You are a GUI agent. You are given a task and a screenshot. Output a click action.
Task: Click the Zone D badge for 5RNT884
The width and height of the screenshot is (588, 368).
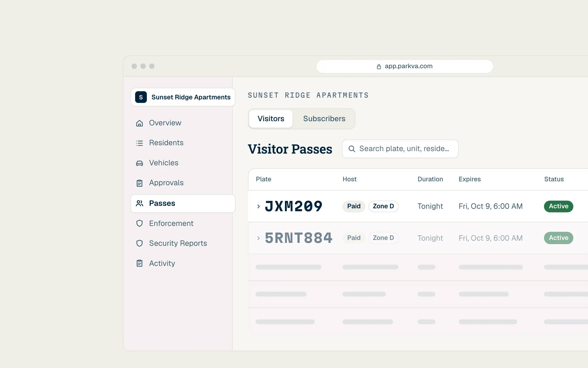pos(383,238)
